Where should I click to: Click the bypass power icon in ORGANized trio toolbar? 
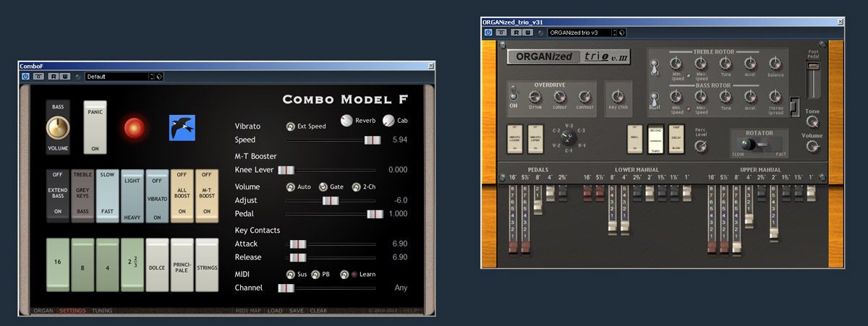488,32
